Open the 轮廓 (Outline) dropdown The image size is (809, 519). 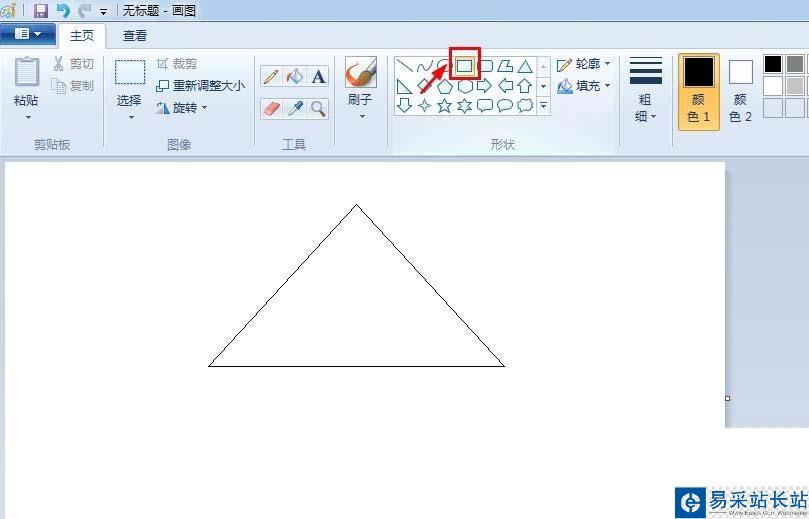tap(584, 64)
